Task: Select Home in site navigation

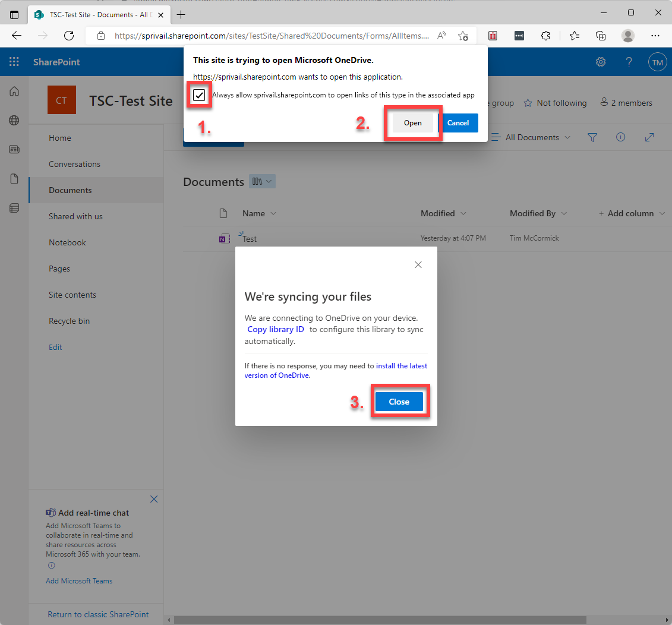Action: 60,138
